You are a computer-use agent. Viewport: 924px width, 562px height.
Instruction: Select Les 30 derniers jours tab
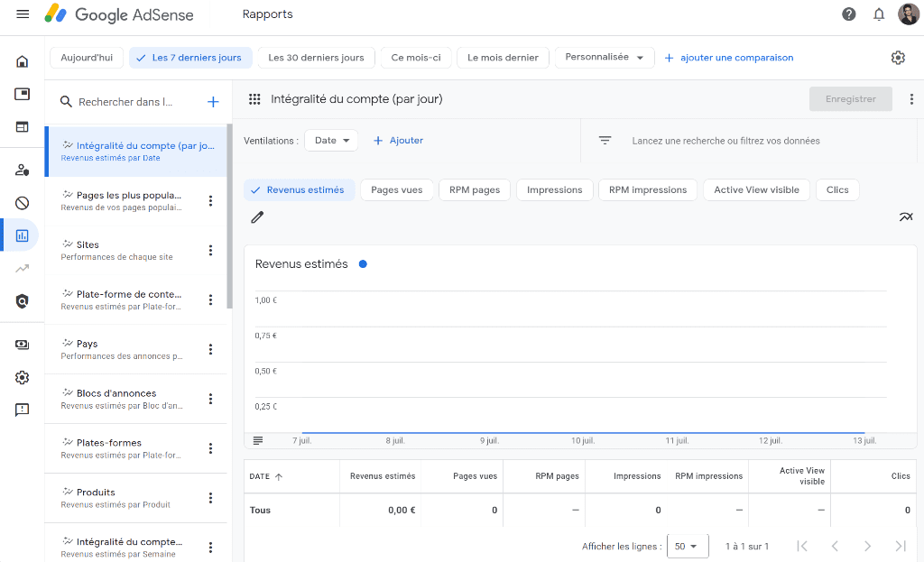(x=316, y=58)
